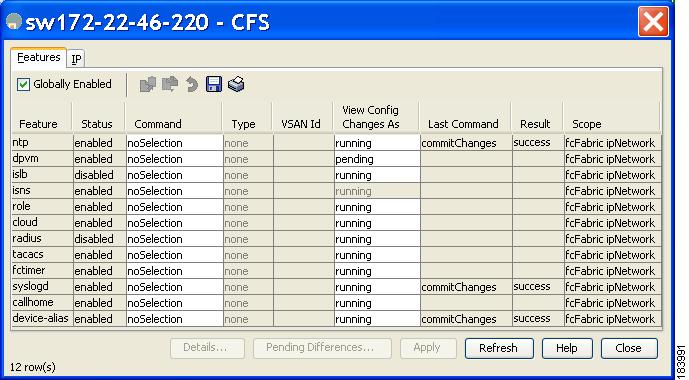Click the Undo arrow icon in the toolbar
This screenshot has height=380, width=689.
click(192, 84)
